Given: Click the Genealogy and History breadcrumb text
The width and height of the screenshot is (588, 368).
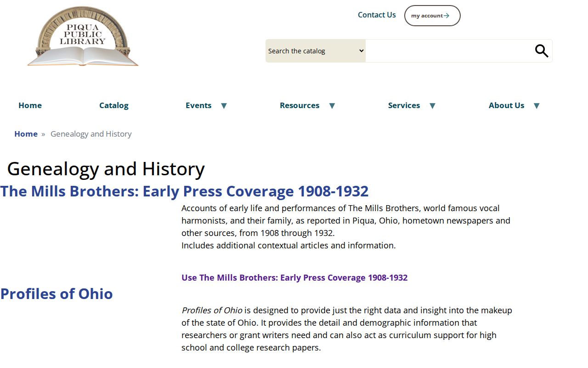Looking at the screenshot, I should tap(91, 134).
